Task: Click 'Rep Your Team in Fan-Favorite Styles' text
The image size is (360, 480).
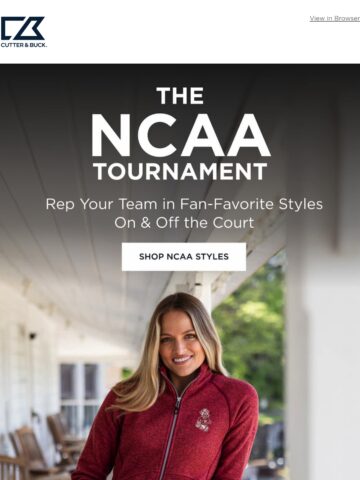Action: tap(184, 204)
